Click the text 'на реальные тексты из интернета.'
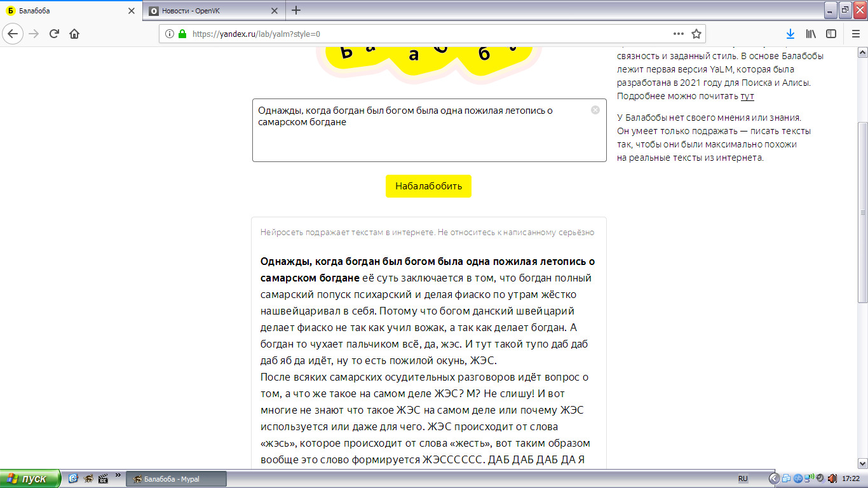This screenshot has height=488, width=868. [x=690, y=158]
